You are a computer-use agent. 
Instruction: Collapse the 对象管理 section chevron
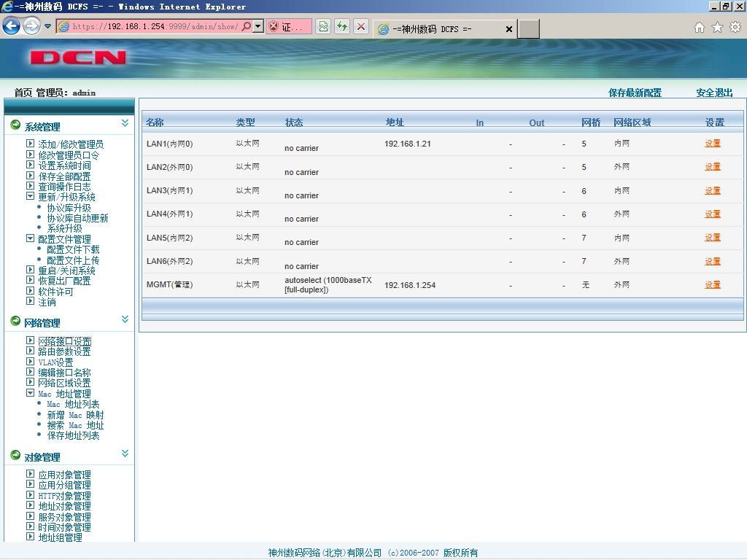tap(125, 454)
